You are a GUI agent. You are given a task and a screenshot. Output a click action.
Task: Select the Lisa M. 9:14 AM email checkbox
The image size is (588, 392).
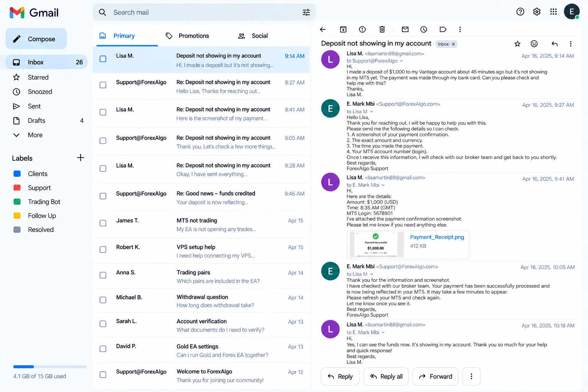point(103,59)
